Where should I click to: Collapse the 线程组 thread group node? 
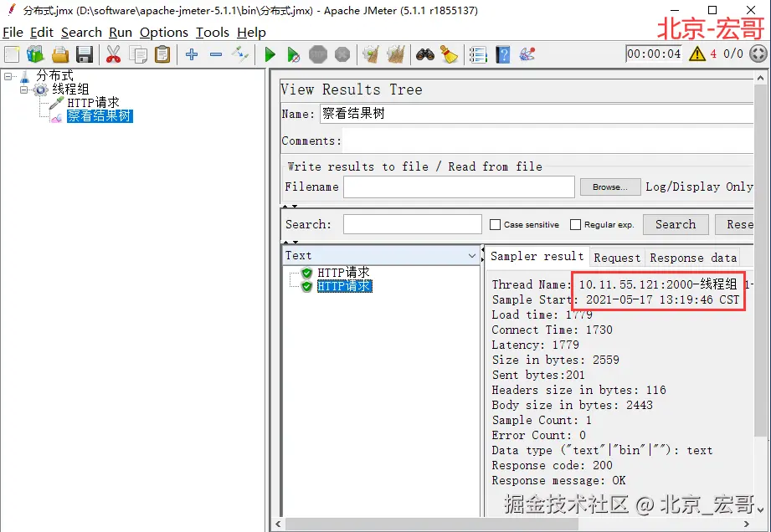[23, 90]
